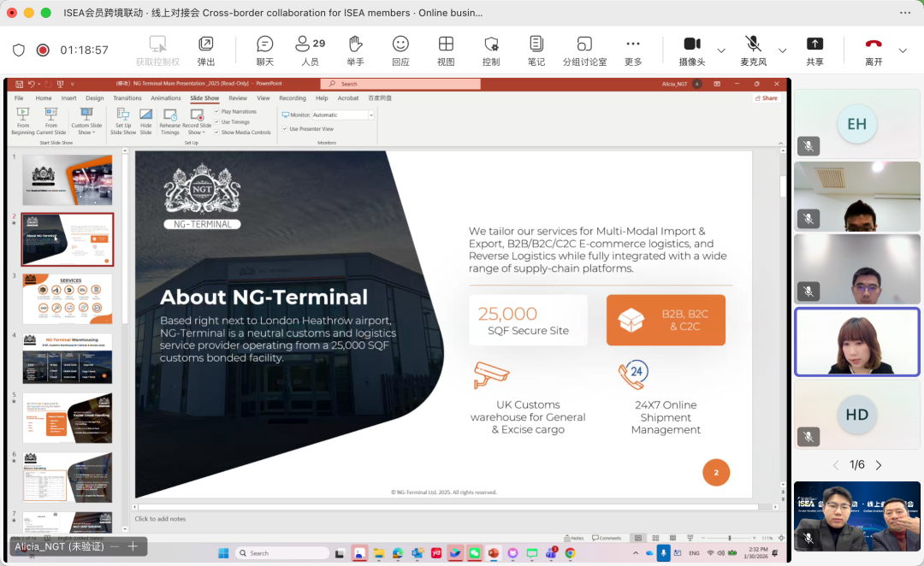Click Rehearse Timings icon
924x566 pixels.
point(169,121)
